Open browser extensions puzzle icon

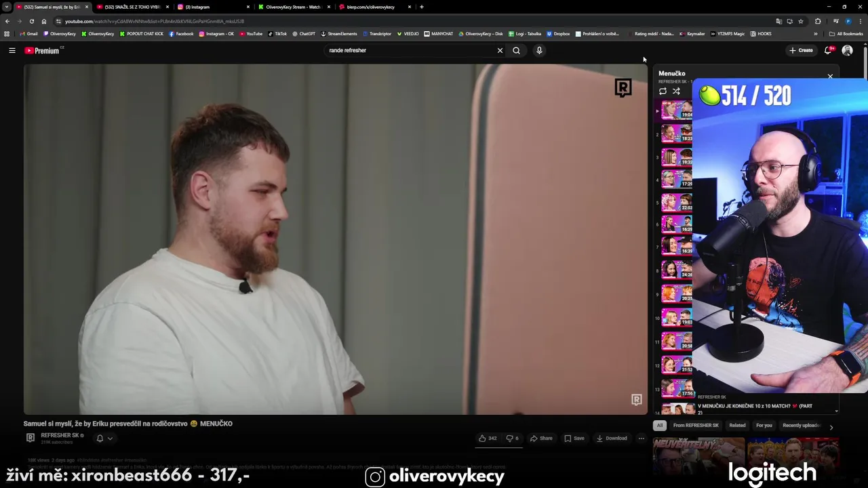818,21
